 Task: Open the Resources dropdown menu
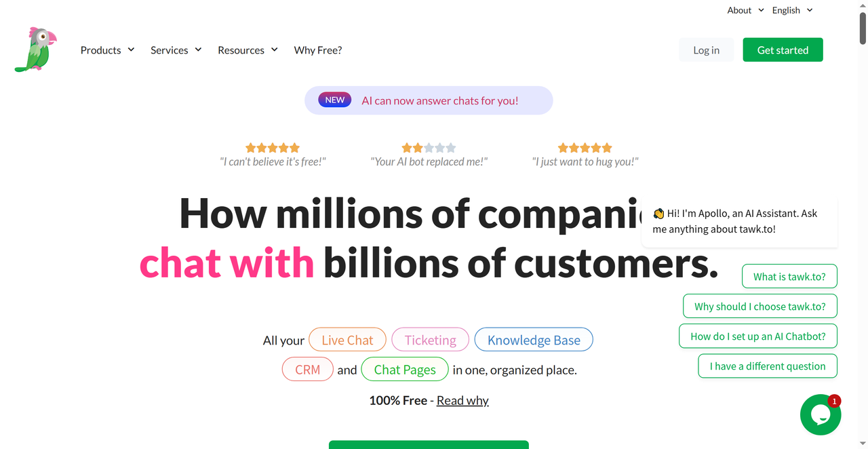click(248, 50)
